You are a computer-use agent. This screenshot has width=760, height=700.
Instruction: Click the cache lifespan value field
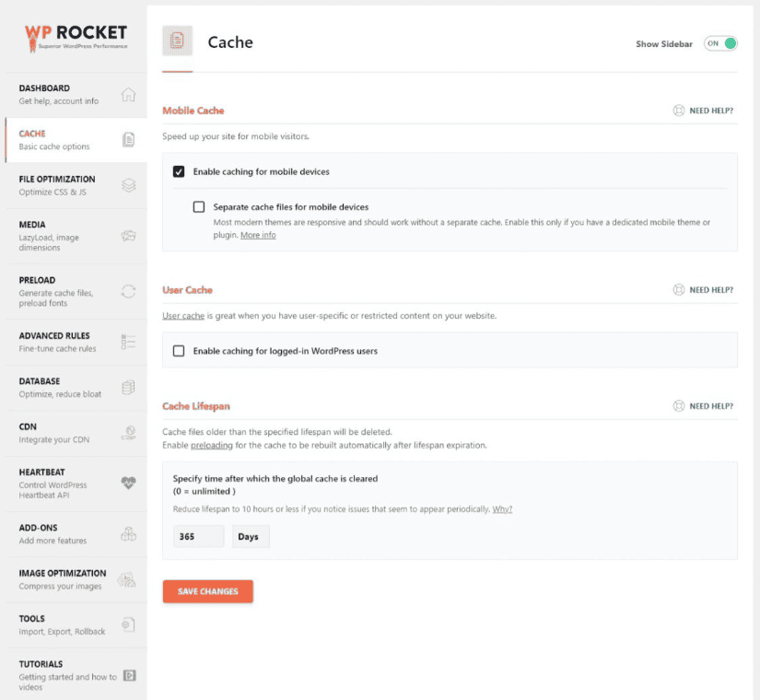(x=198, y=536)
